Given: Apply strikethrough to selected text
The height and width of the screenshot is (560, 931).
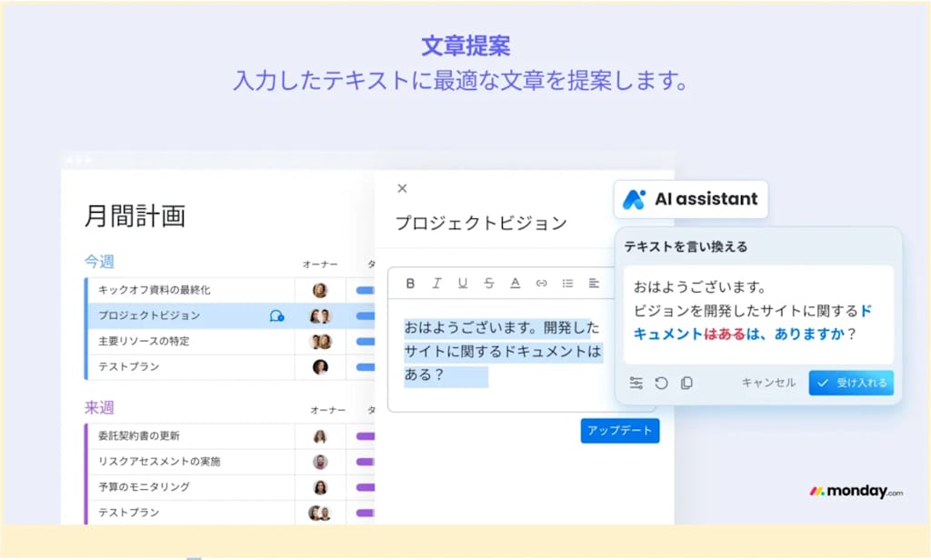Looking at the screenshot, I should [x=489, y=284].
